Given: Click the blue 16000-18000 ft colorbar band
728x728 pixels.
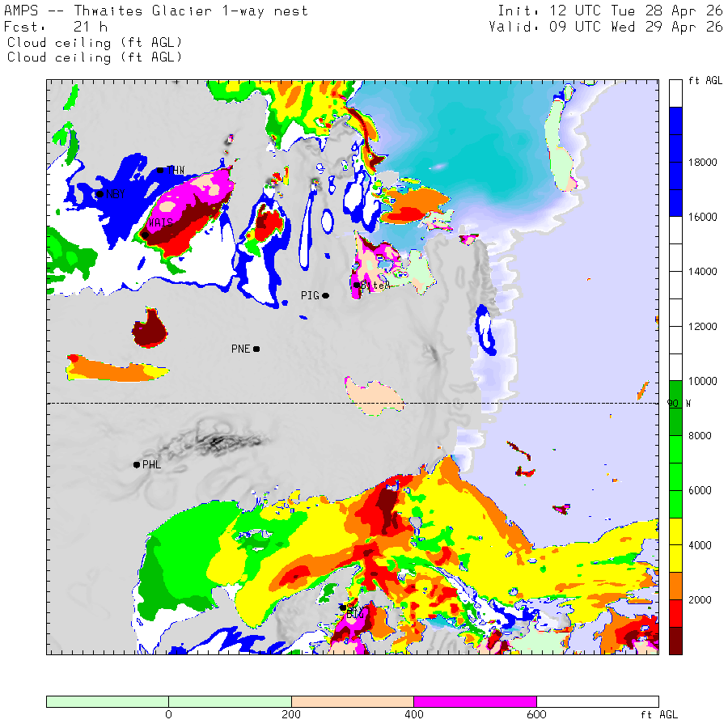Looking at the screenshot, I should pyautogui.click(x=675, y=189).
